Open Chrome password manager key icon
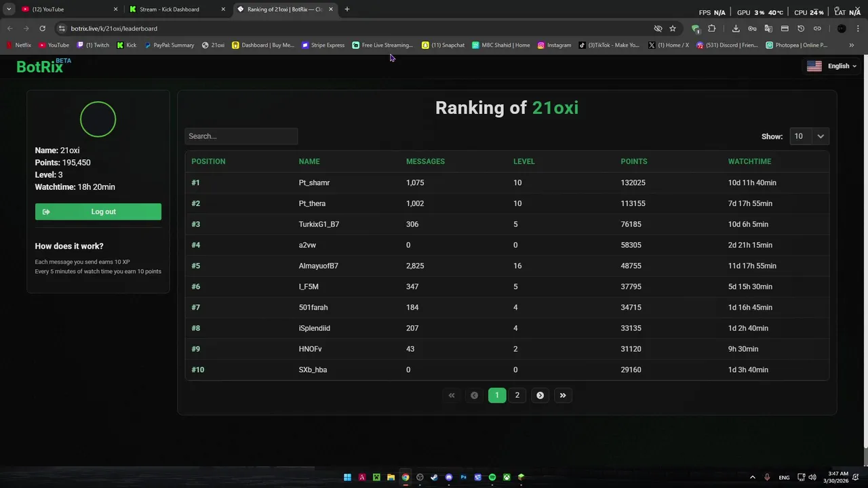868x488 pixels. (x=752, y=28)
